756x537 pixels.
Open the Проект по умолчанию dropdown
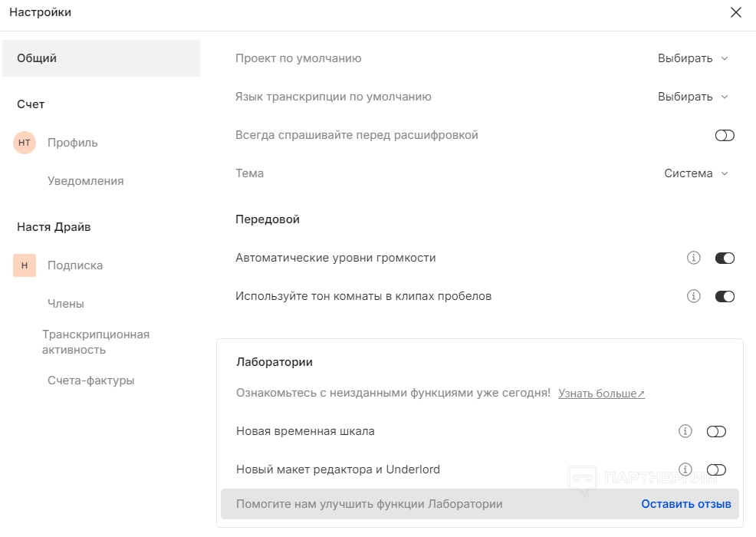[x=692, y=58]
